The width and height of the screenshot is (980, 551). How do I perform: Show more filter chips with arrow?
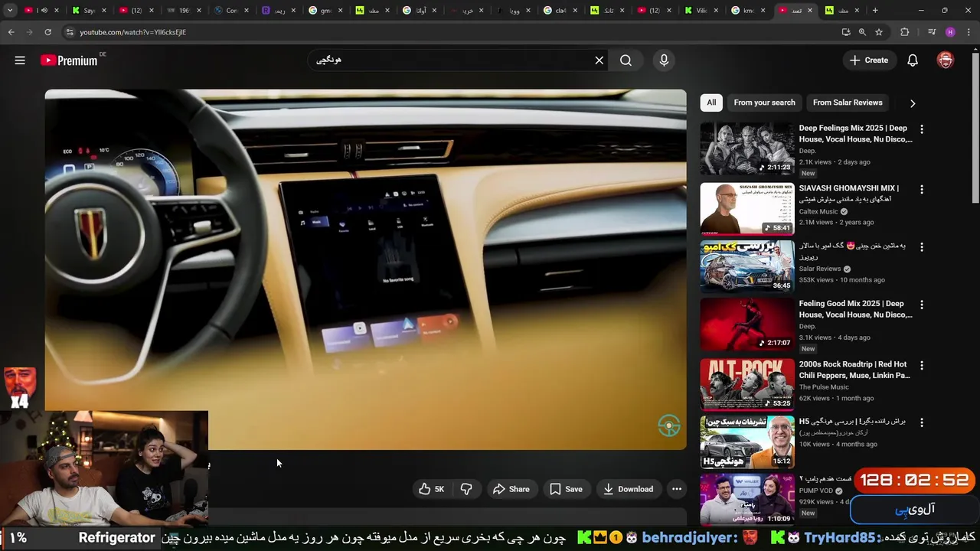(x=912, y=103)
